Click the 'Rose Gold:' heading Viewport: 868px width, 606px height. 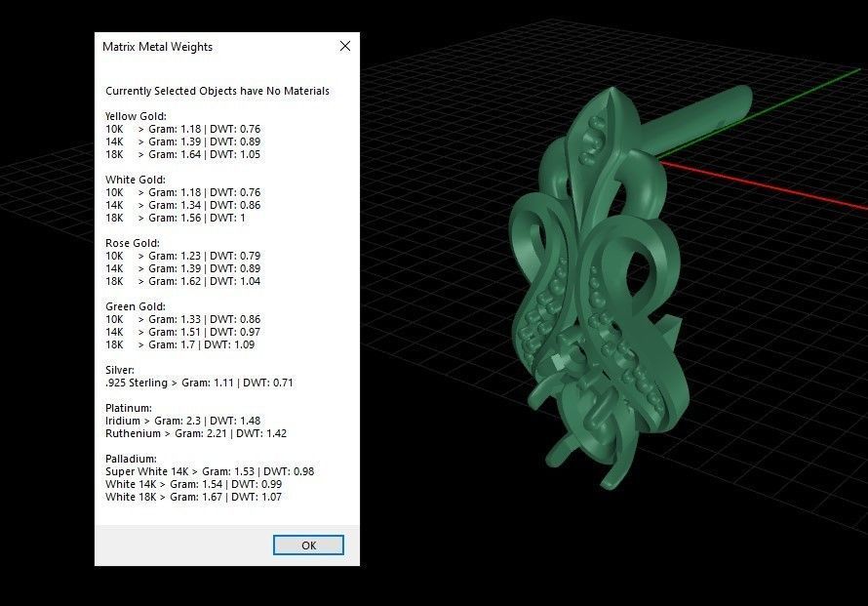(x=133, y=243)
